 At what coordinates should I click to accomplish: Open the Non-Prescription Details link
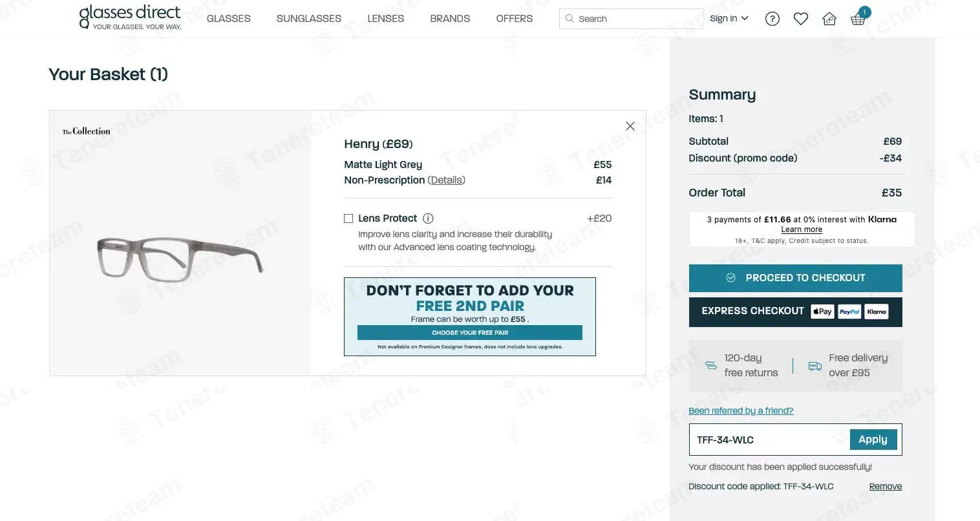click(x=446, y=180)
